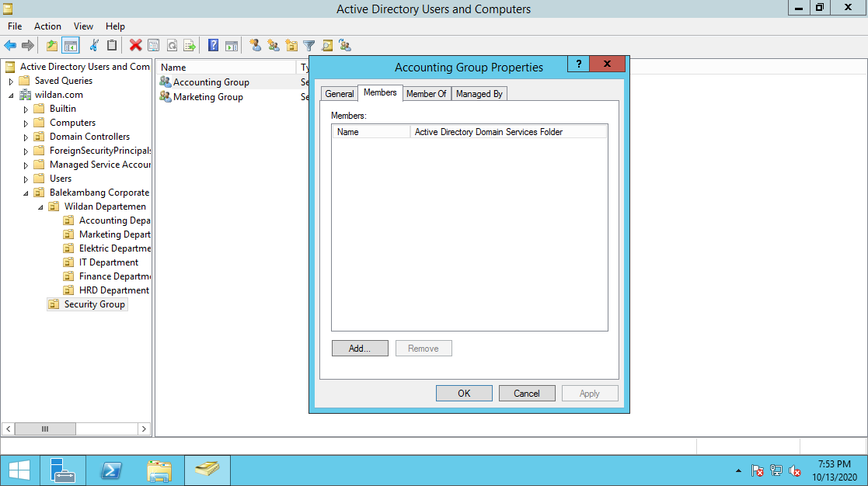Find objects in Active Directory via toolbar
Screen dimensions: 868x486
click(328, 45)
